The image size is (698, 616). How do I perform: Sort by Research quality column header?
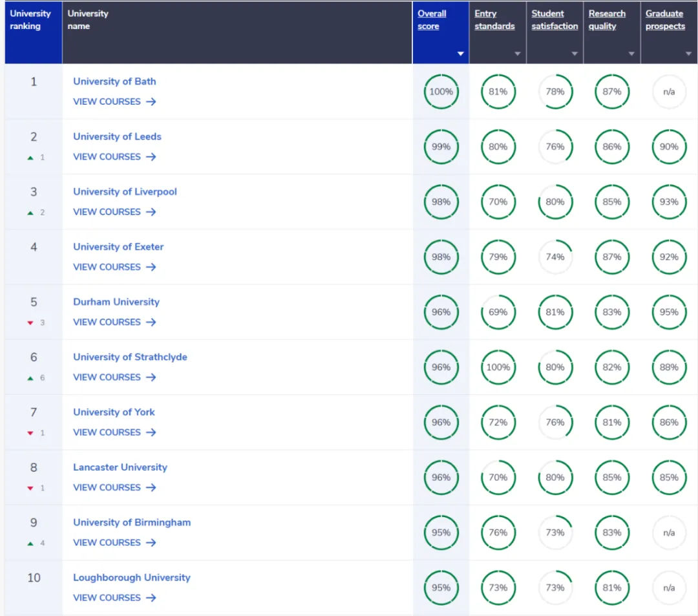coord(607,20)
